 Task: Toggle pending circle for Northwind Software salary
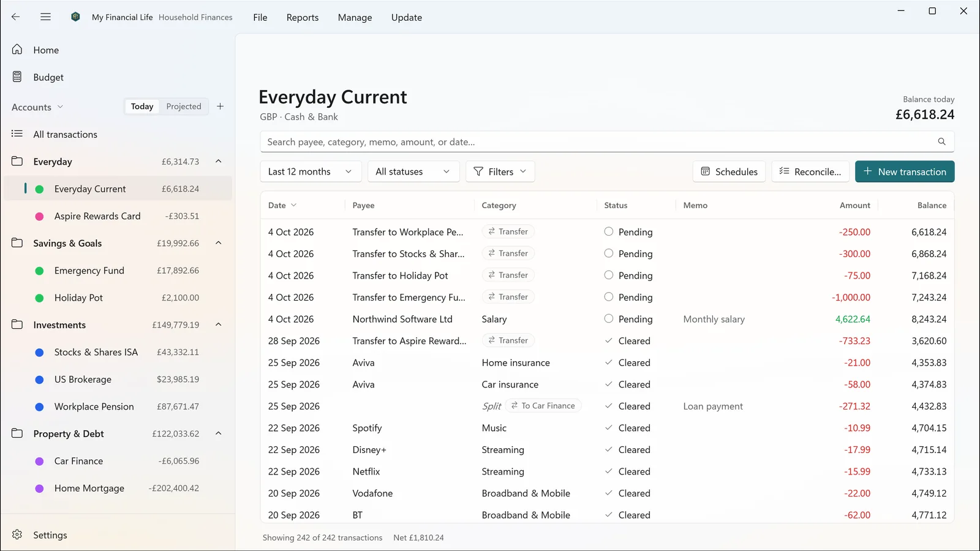pos(608,319)
